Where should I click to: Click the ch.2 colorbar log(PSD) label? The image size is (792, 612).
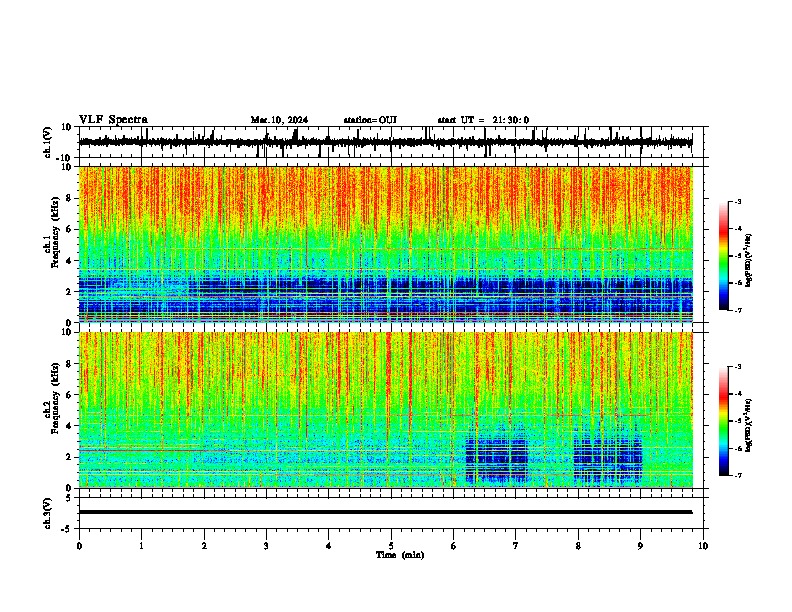749,425
